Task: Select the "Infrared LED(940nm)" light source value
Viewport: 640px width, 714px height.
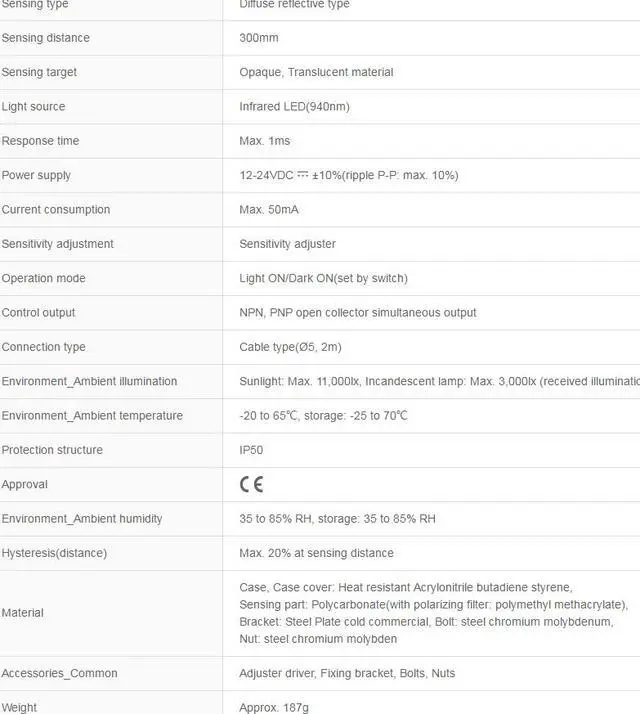Action: point(294,107)
